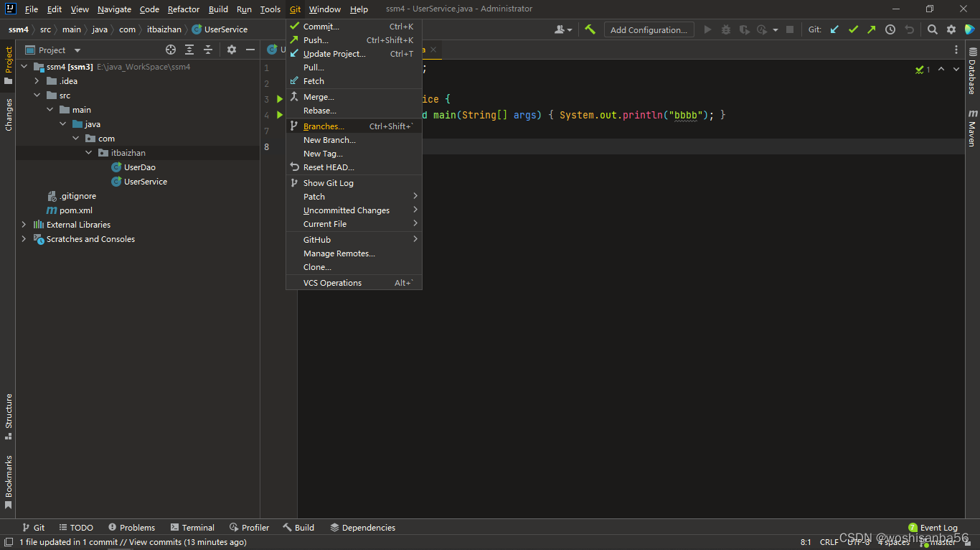Open the Dependencies tool window

tap(362, 527)
